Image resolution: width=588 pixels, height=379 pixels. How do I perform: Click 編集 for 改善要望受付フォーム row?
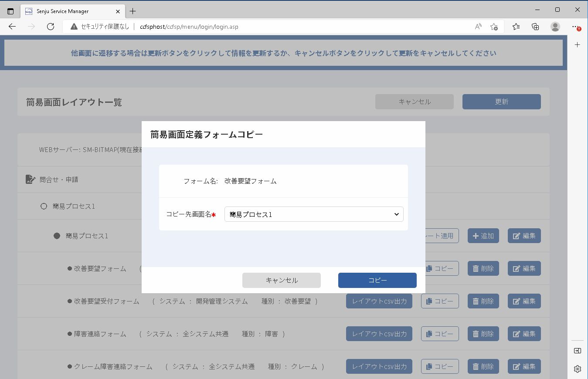(x=524, y=301)
